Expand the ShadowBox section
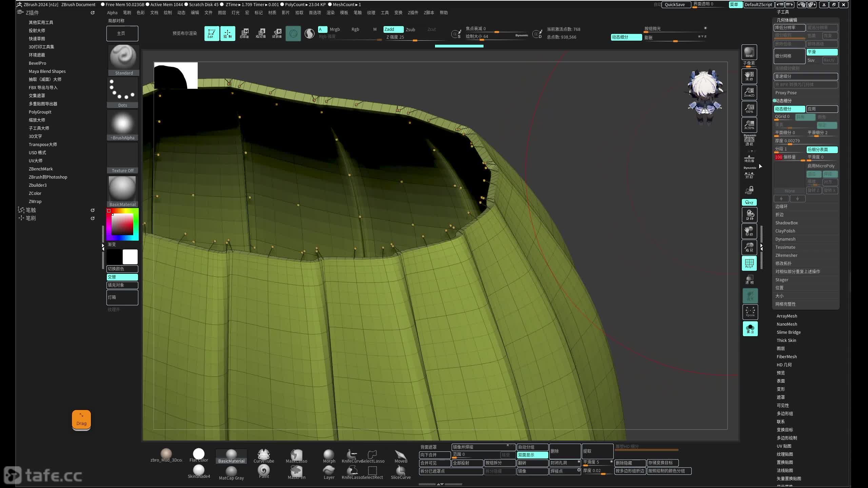Viewport: 868px width, 488px height. 787,223
